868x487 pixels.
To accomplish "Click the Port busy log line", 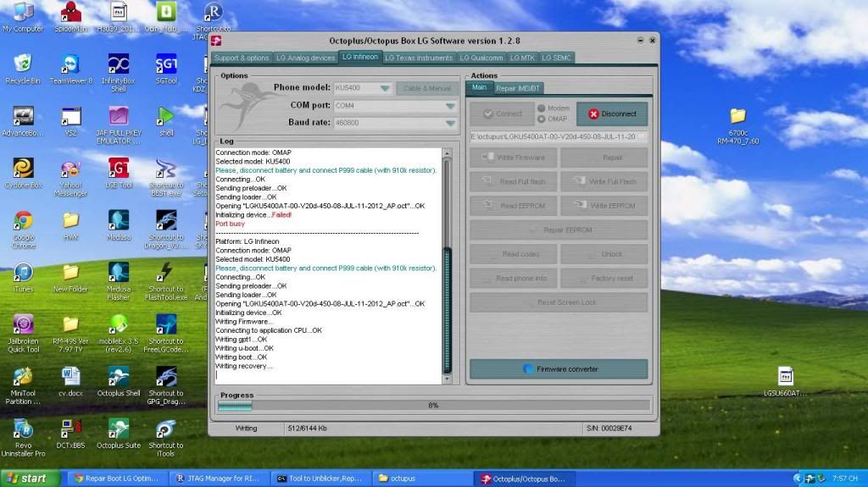I will point(230,224).
